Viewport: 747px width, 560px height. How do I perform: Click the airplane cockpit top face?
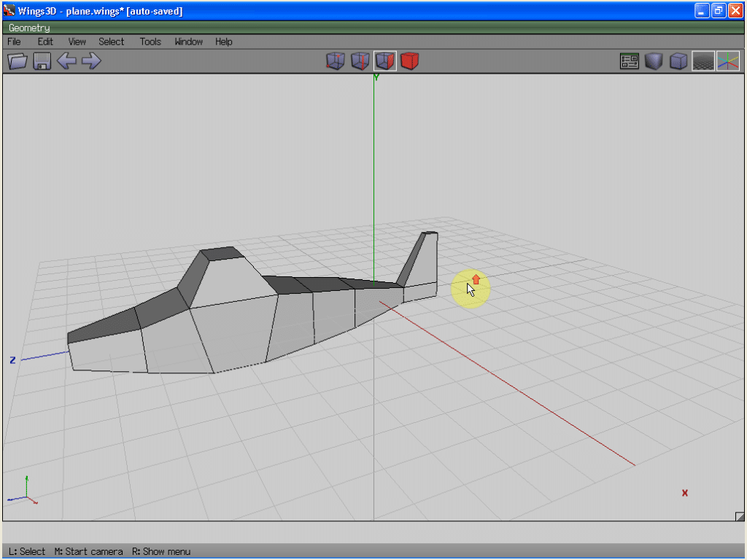pyautogui.click(x=223, y=253)
